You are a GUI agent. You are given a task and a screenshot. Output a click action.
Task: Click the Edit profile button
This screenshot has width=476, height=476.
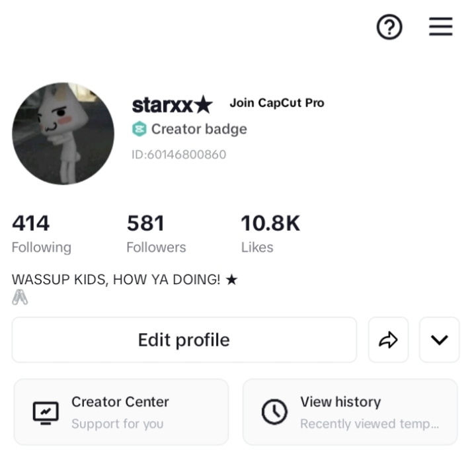[184, 340]
